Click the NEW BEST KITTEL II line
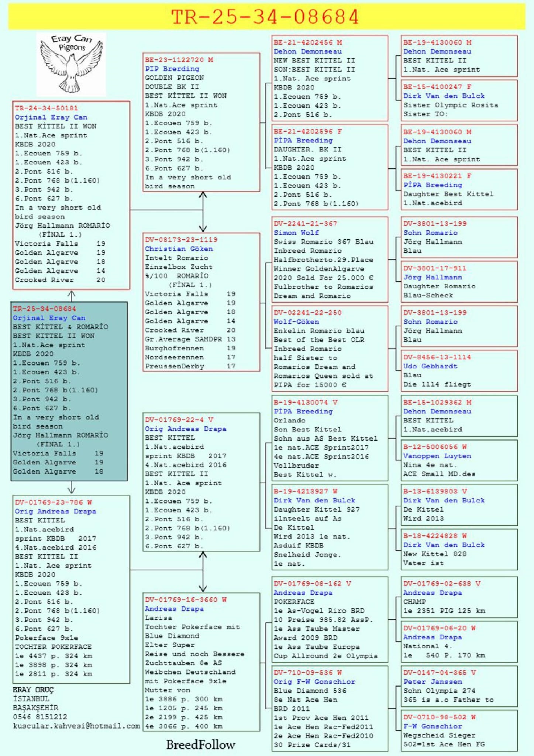This screenshot has height=756, width=534. coord(314,60)
